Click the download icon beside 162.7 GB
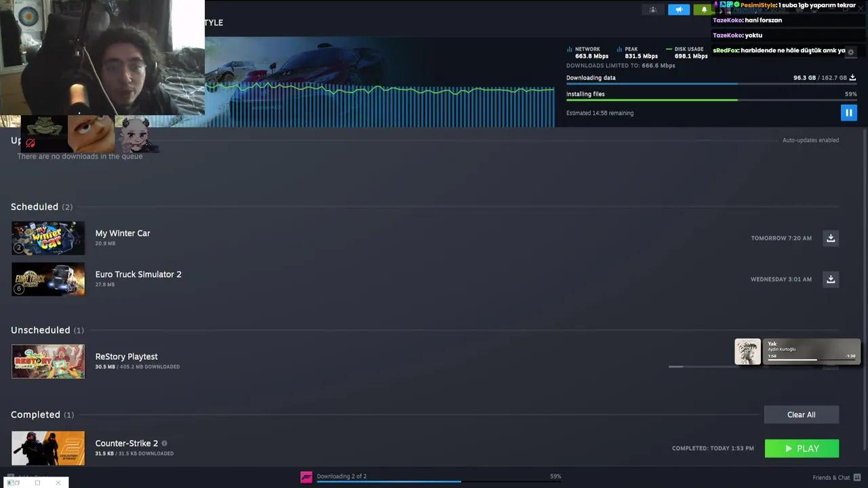Image resolution: width=868 pixels, height=488 pixels. [852, 78]
